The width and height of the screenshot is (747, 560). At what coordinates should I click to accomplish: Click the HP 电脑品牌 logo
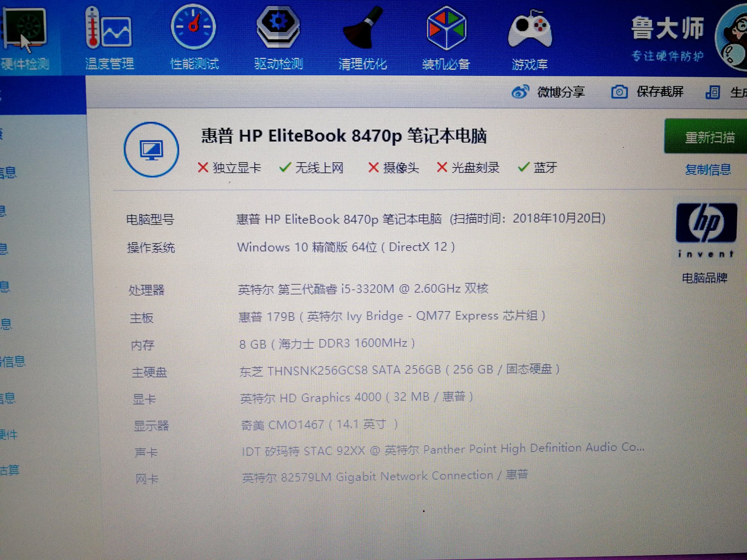tap(706, 223)
